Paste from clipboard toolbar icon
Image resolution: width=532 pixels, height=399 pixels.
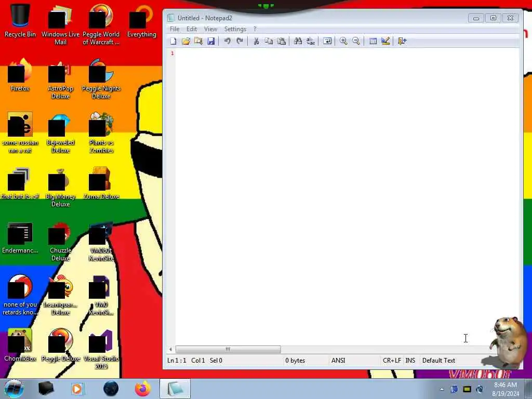[281, 41]
